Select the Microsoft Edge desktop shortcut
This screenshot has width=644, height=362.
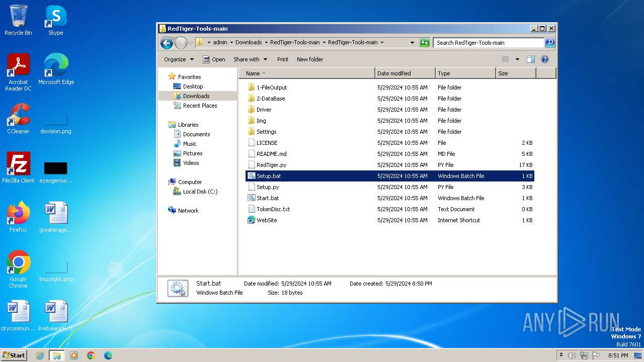point(56,69)
